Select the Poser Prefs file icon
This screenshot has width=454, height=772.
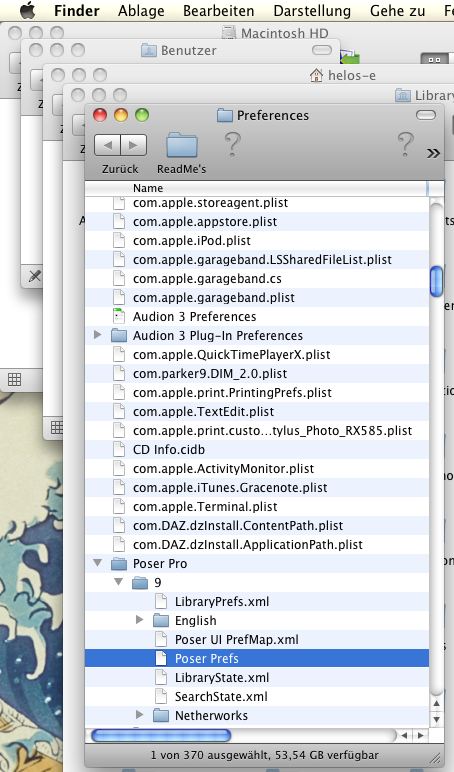[x=161, y=659]
